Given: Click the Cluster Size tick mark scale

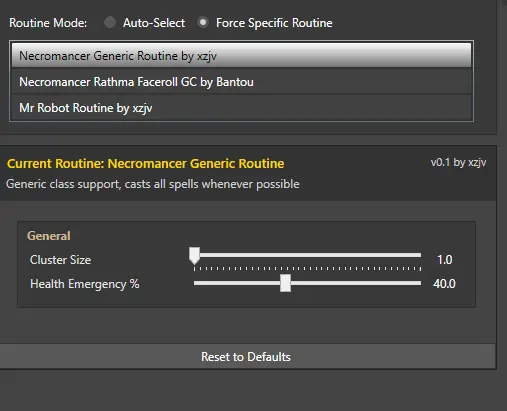Looking at the screenshot, I should pos(307,269).
